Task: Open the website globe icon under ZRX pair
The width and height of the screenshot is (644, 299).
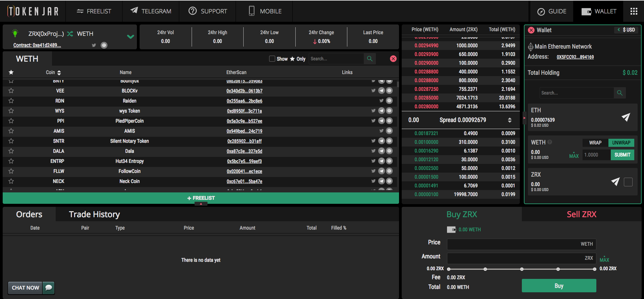Action: coord(104,45)
